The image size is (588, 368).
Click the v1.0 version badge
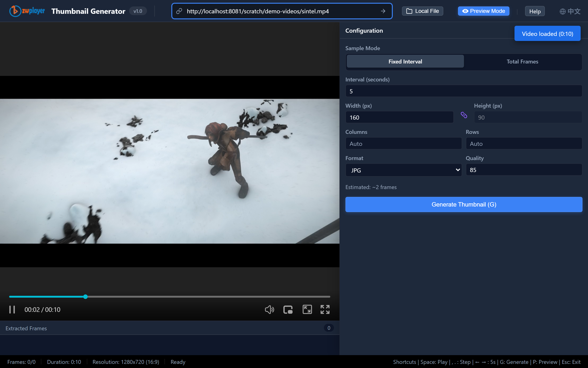click(x=138, y=11)
